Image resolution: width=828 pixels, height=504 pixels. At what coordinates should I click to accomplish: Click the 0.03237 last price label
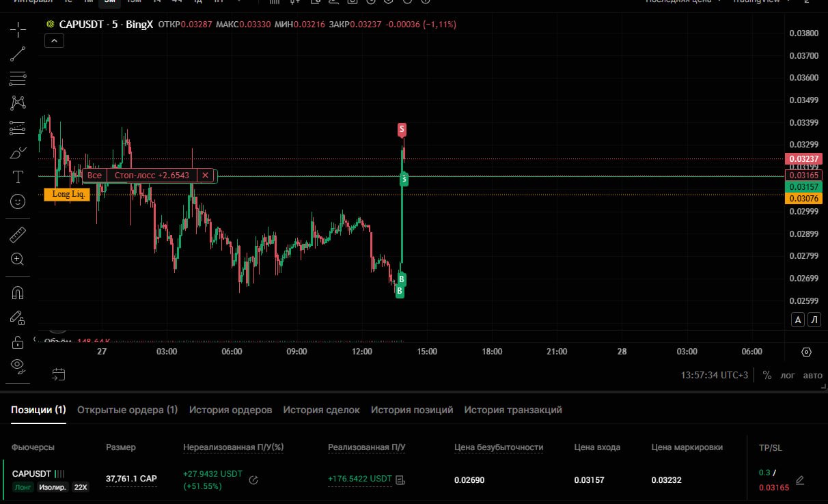803,159
